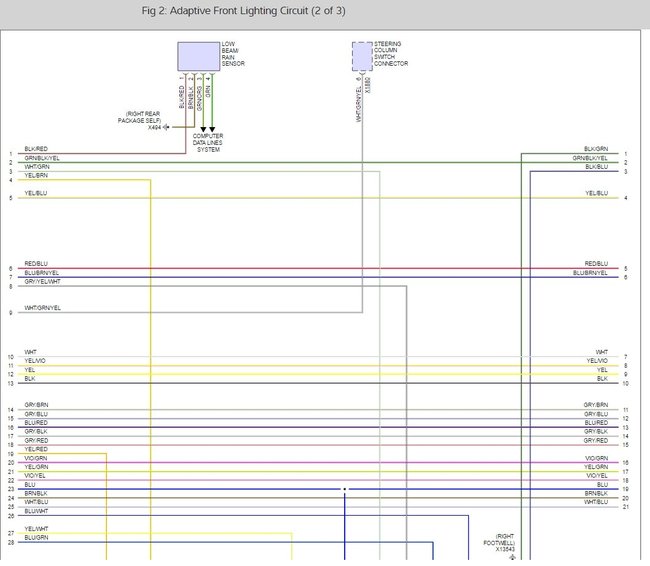Click the YEL/VIO label at right pin 8
This screenshot has height=566, width=650.
point(597,361)
